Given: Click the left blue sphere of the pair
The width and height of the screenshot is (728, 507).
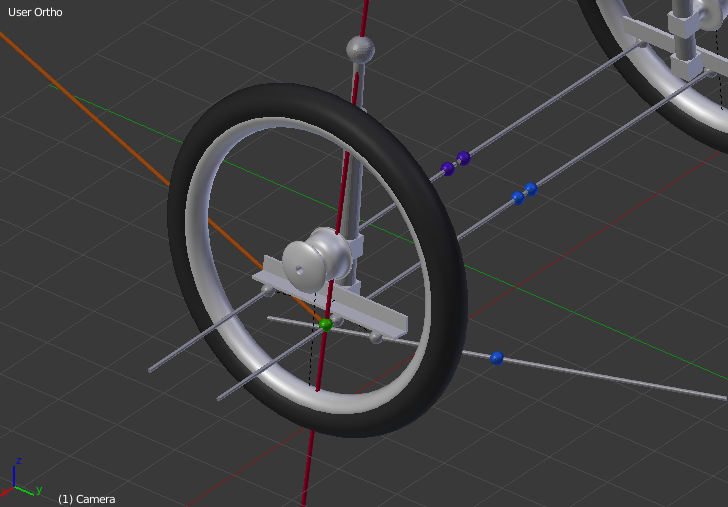Looking at the screenshot, I should (x=518, y=197).
